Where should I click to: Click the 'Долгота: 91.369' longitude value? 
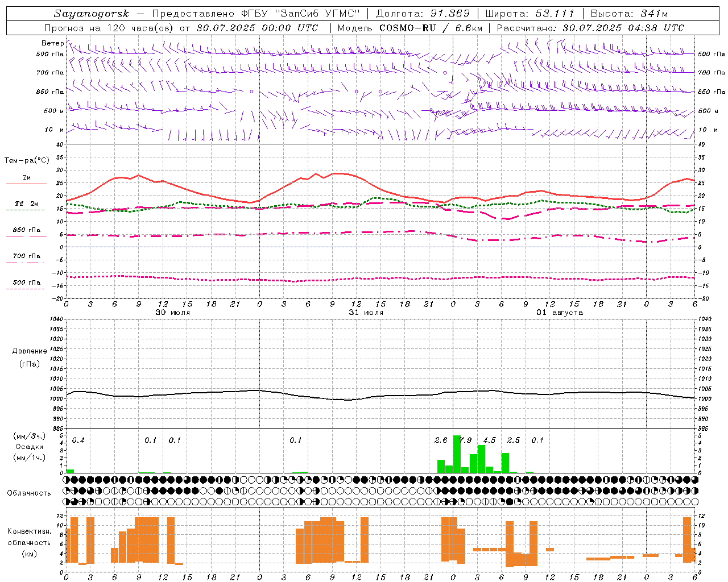(423, 14)
